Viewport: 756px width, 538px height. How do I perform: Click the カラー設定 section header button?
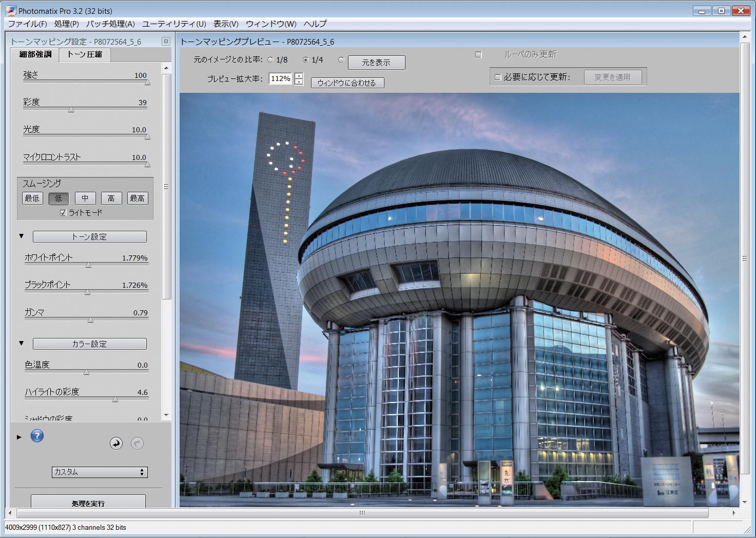point(90,344)
